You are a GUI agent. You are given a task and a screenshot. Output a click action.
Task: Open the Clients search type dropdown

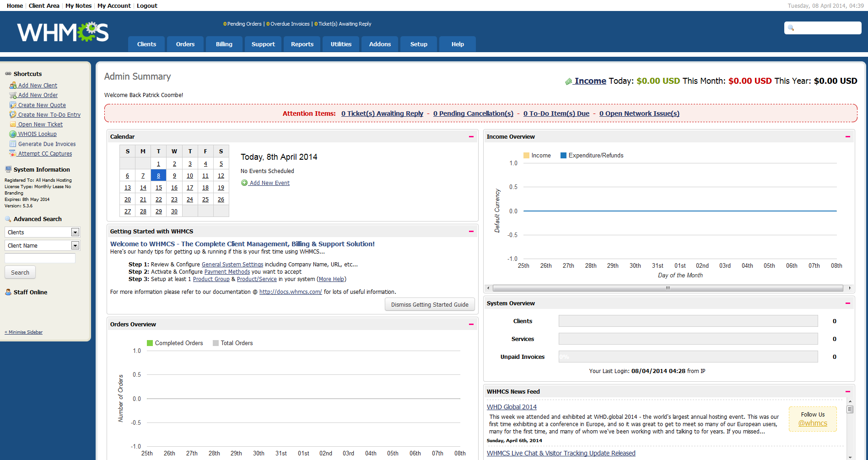click(x=42, y=232)
